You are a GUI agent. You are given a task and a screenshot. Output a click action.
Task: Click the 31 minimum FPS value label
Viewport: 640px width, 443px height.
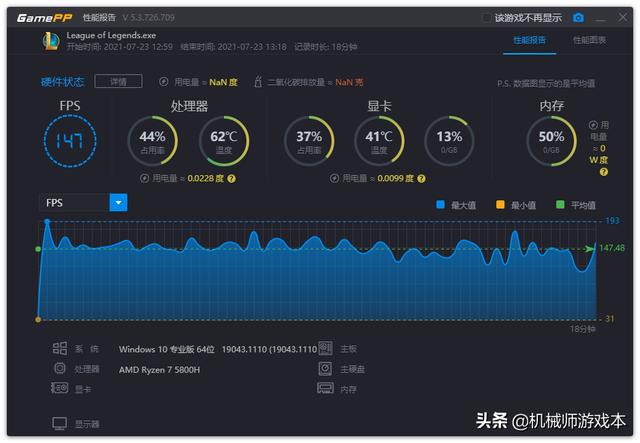(x=609, y=319)
